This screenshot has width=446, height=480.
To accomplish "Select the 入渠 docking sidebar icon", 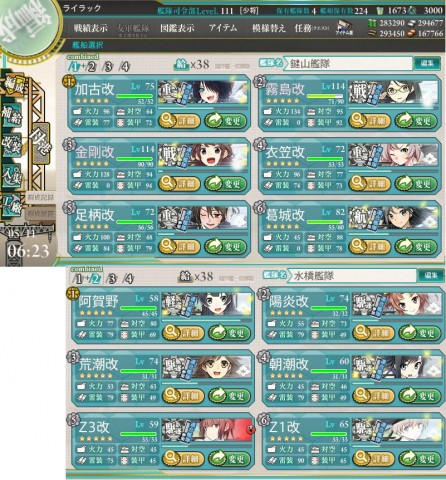I will coord(12,175).
